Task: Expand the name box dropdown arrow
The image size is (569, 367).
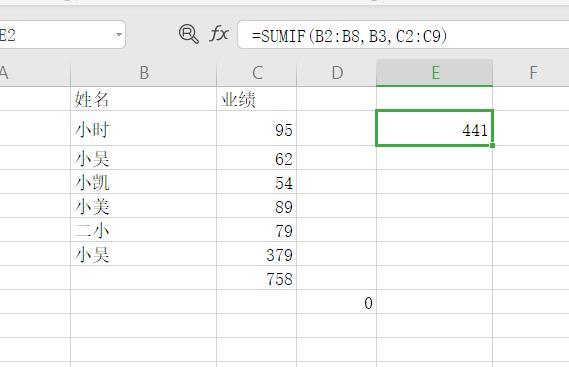Action: (119, 35)
